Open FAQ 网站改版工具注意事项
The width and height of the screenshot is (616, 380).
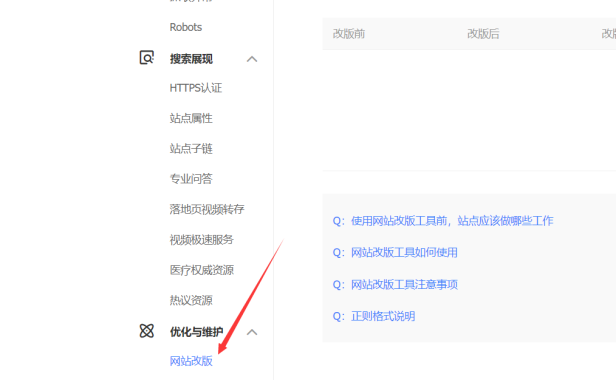tap(404, 284)
